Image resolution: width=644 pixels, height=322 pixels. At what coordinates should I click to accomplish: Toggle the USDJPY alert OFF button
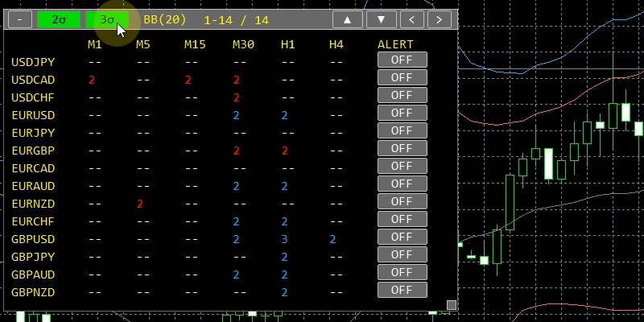click(402, 60)
